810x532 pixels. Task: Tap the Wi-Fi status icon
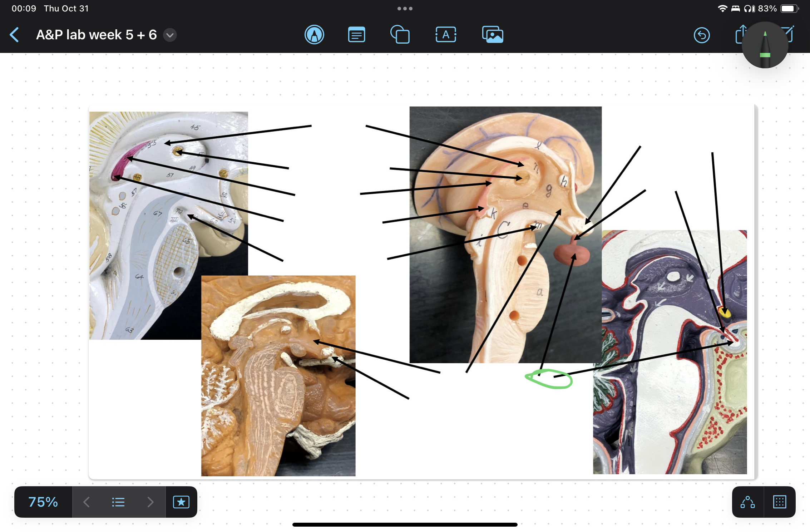[722, 9]
